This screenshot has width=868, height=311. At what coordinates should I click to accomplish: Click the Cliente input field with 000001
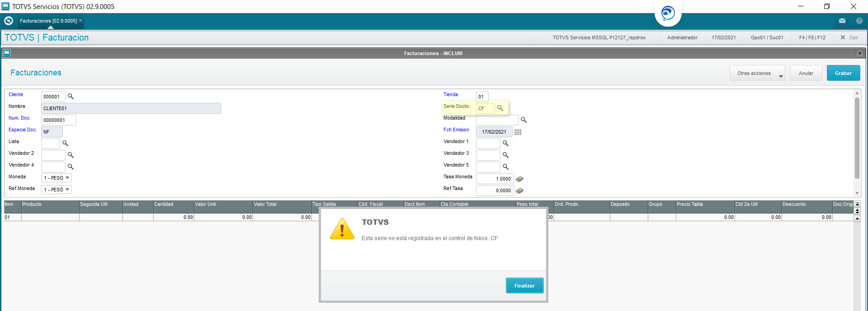[53, 97]
